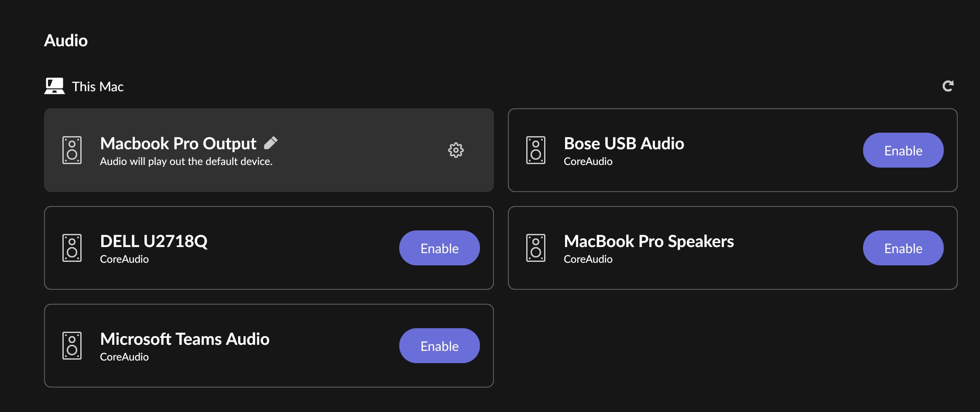The width and height of the screenshot is (980, 412).
Task: Enable Microsoft Teams Audio
Action: [439, 346]
